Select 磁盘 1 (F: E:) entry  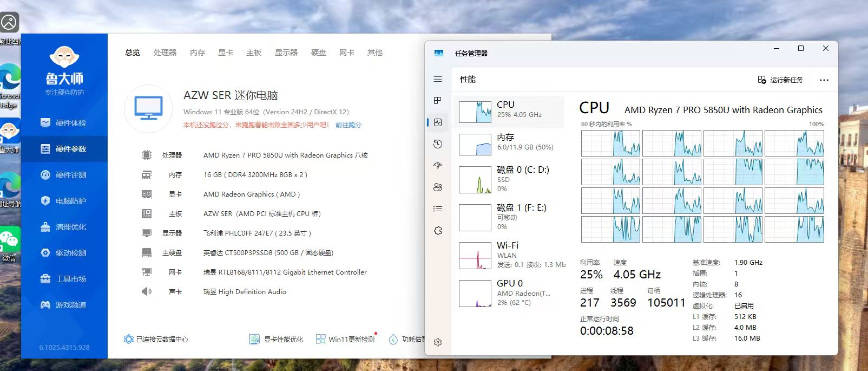pos(509,217)
